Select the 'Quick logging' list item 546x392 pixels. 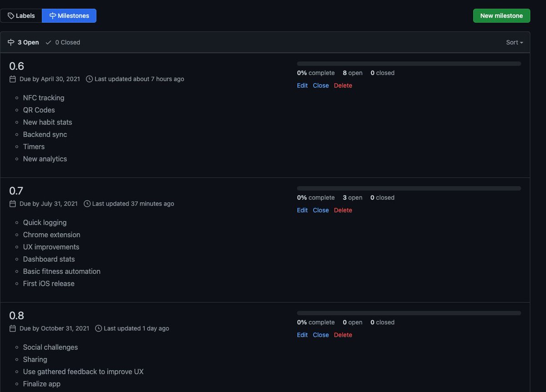45,223
